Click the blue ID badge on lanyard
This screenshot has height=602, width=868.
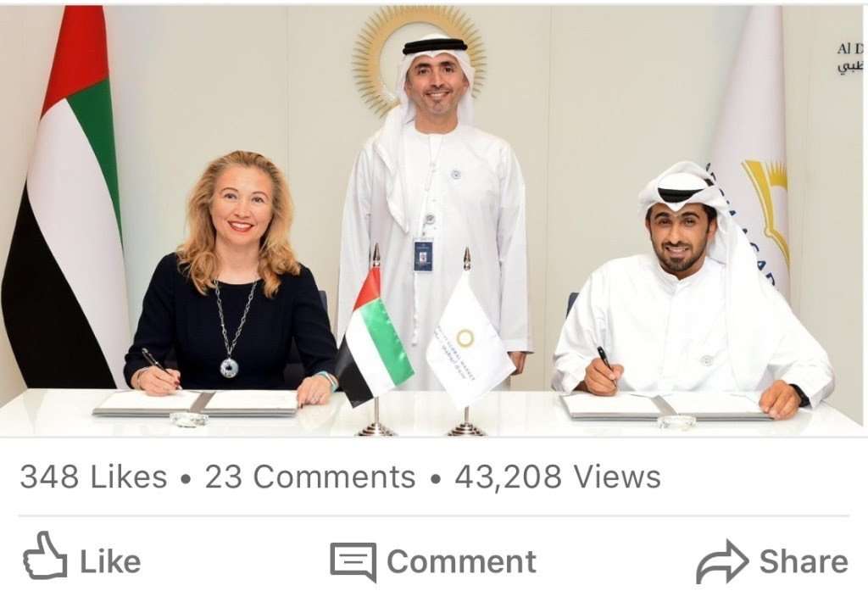424,255
